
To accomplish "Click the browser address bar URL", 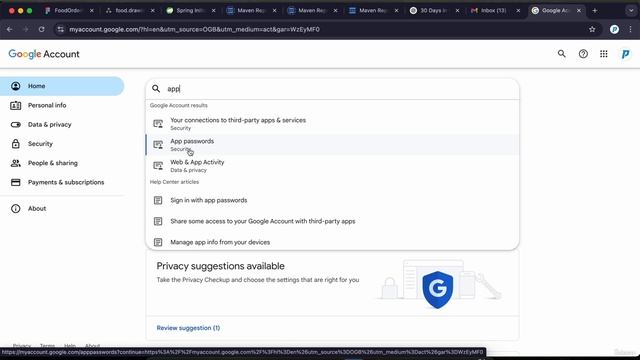I will coord(194,29).
